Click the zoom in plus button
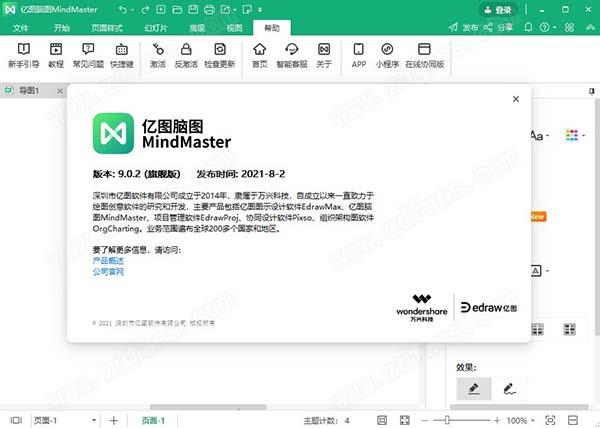 (x=497, y=420)
